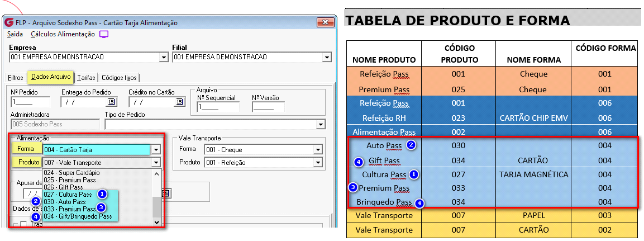The height and width of the screenshot is (241, 644).
Task: Click the Nº Sequencial input field
Action: pos(218,107)
